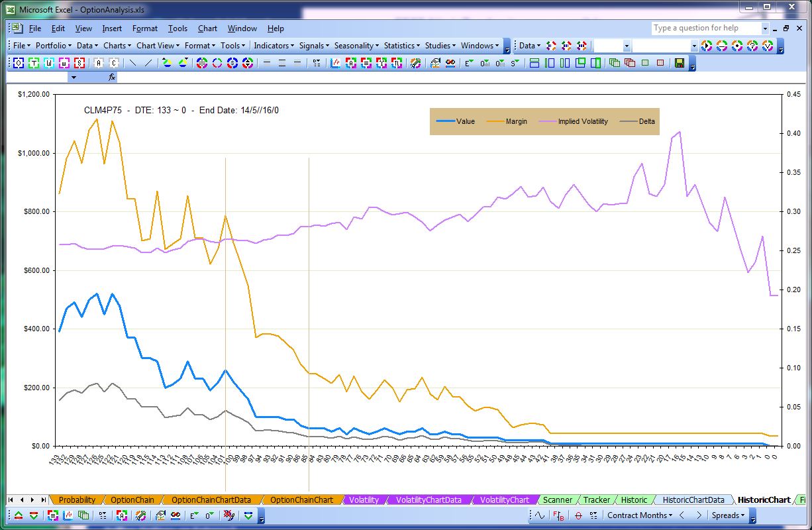Go to first sheet tab navigation button
812x530 pixels.
11,500
